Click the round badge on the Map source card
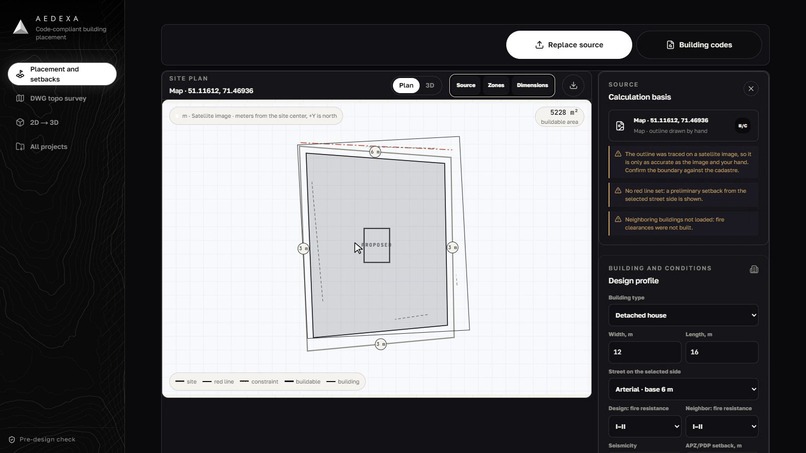 (742, 125)
